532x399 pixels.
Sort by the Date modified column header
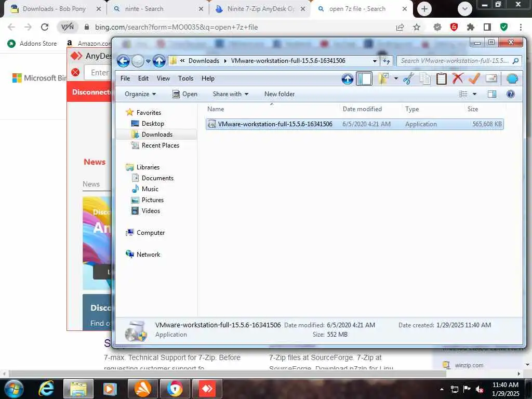coord(370,109)
